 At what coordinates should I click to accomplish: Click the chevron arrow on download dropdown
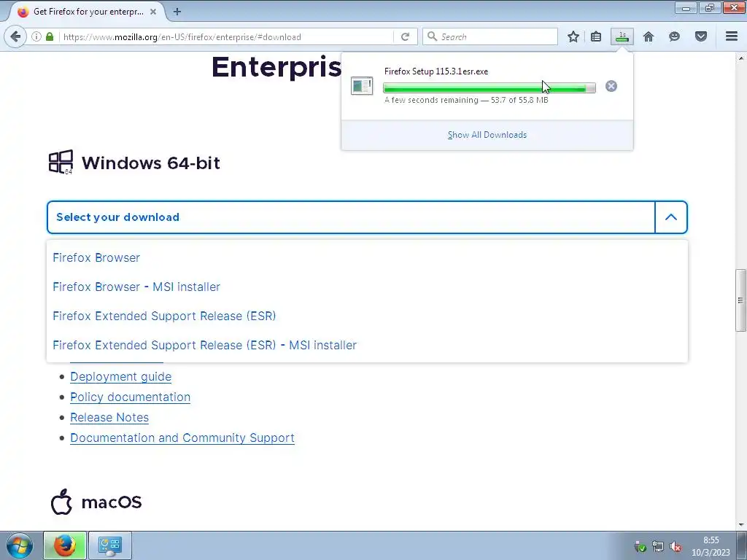671,217
